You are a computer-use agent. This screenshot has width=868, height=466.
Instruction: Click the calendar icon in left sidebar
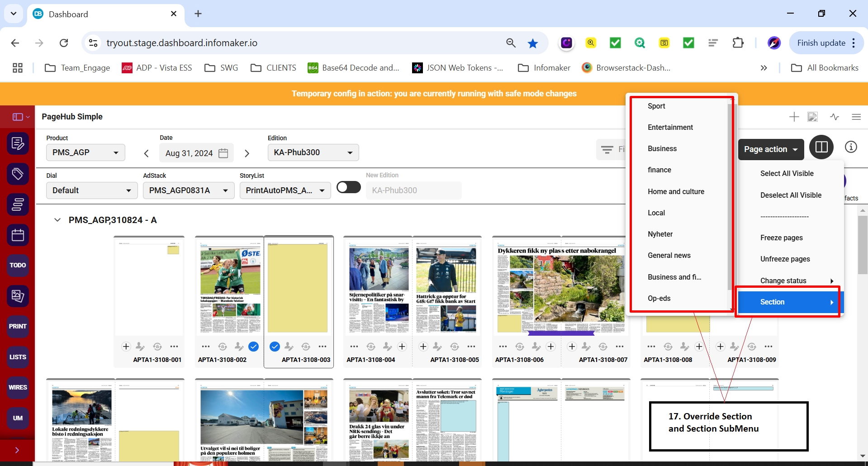pyautogui.click(x=18, y=235)
